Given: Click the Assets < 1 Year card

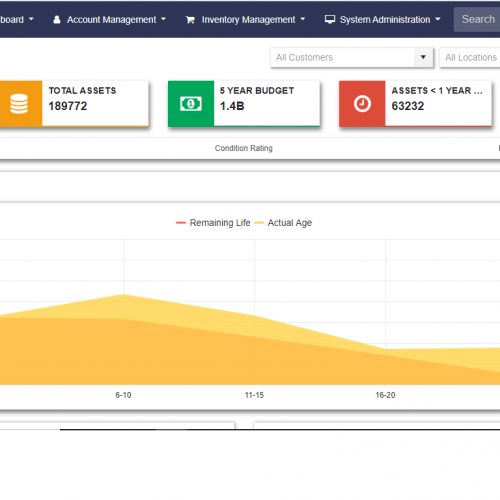Looking at the screenshot, I should tap(415, 104).
